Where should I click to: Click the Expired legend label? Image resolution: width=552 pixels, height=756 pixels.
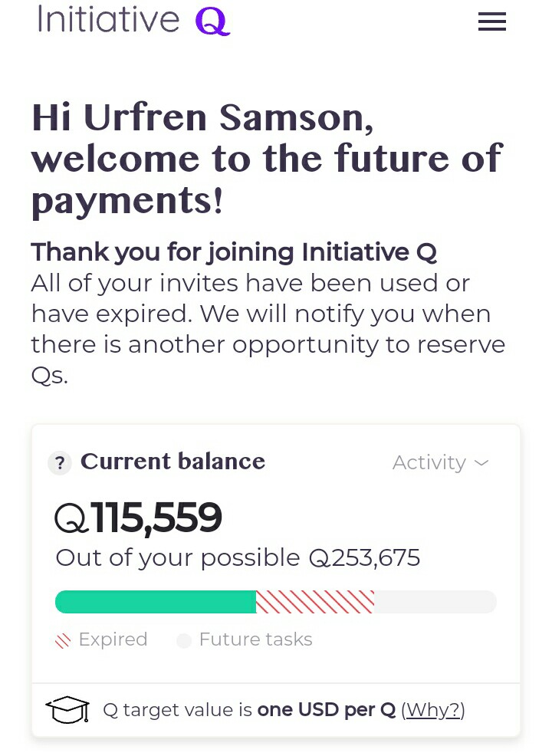(113, 639)
